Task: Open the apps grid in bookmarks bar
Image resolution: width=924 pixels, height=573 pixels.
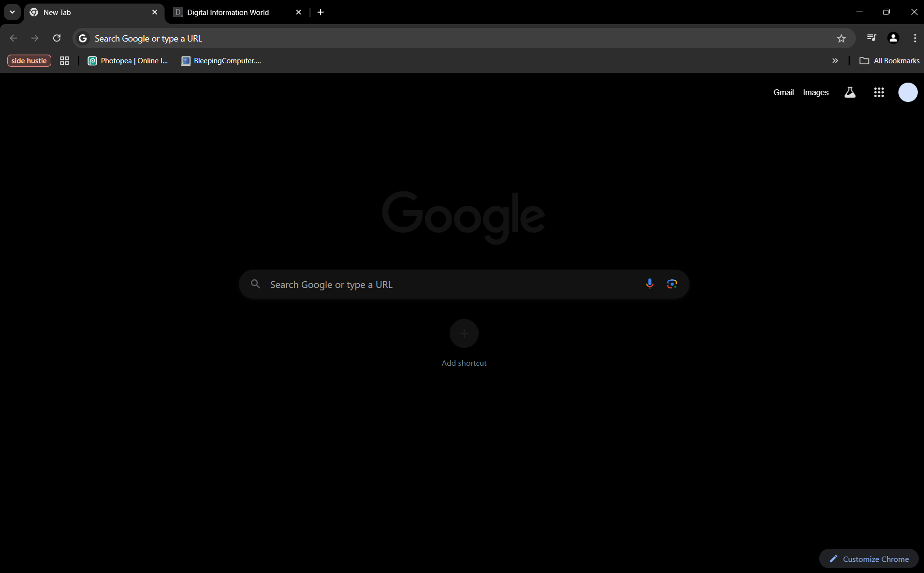Action: click(64, 60)
